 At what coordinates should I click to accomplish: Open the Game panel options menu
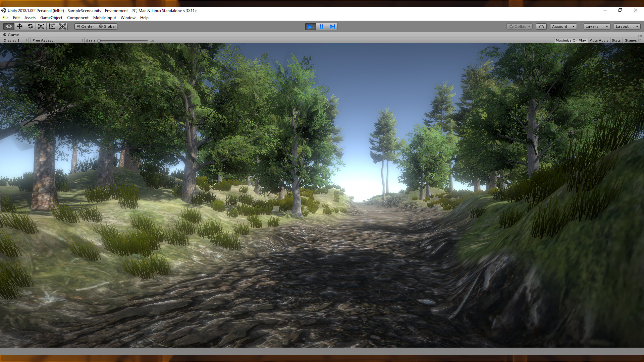[x=640, y=36]
